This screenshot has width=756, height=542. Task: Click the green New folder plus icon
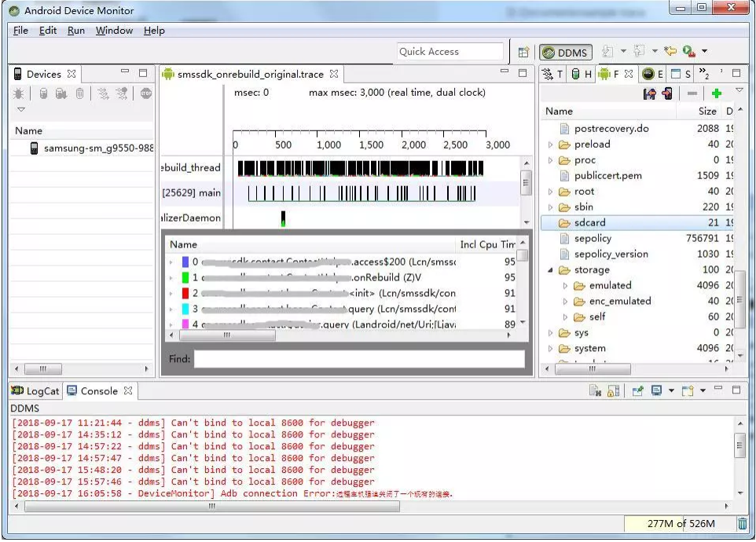[x=717, y=93]
